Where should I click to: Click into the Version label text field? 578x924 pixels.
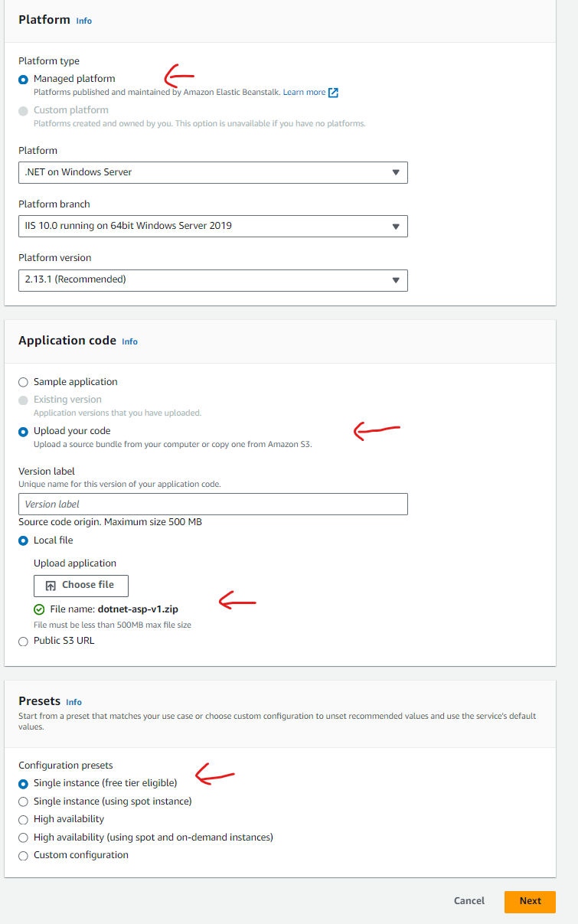pos(213,504)
